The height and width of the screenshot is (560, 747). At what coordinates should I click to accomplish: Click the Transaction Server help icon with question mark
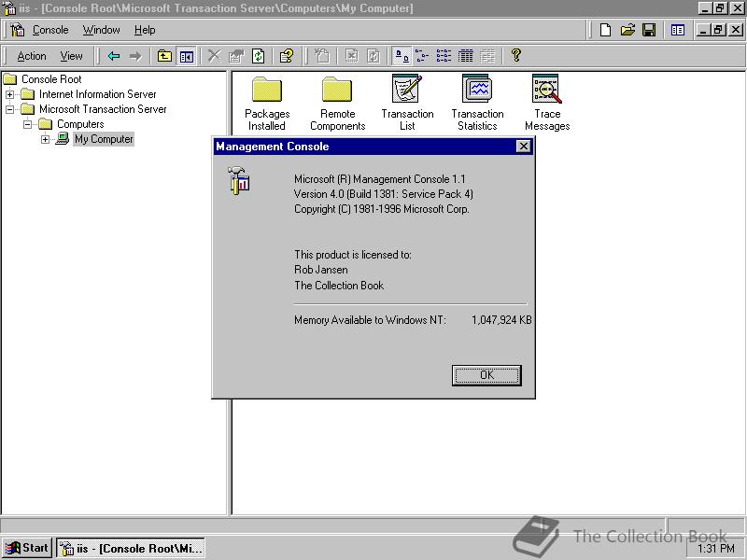click(287, 56)
